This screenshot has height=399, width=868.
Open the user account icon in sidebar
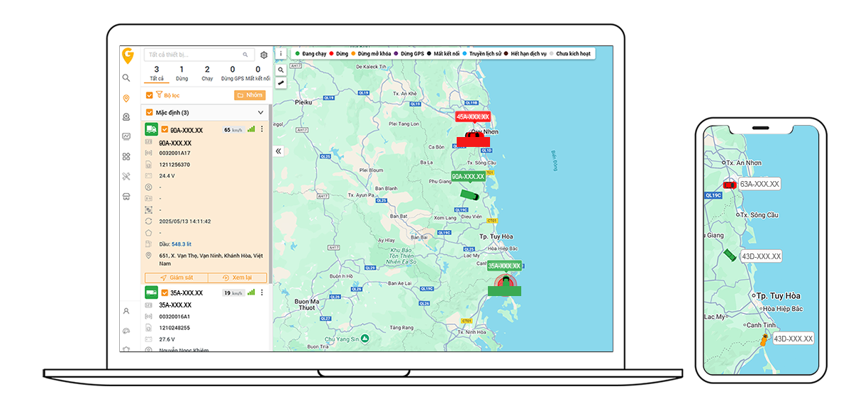click(x=126, y=311)
